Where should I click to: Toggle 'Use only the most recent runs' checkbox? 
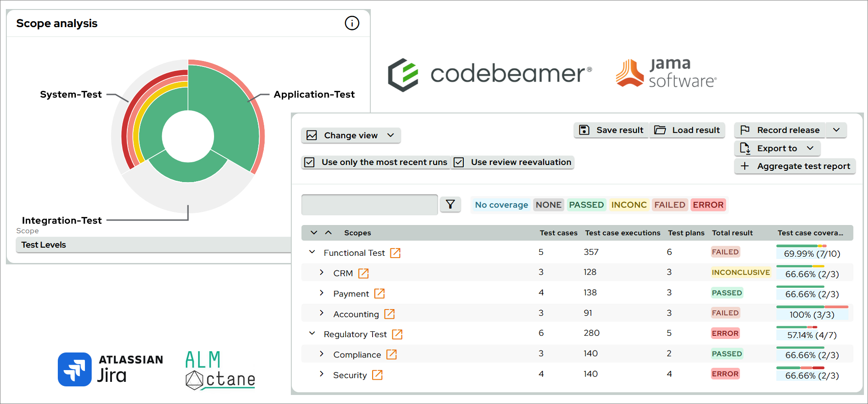click(309, 162)
